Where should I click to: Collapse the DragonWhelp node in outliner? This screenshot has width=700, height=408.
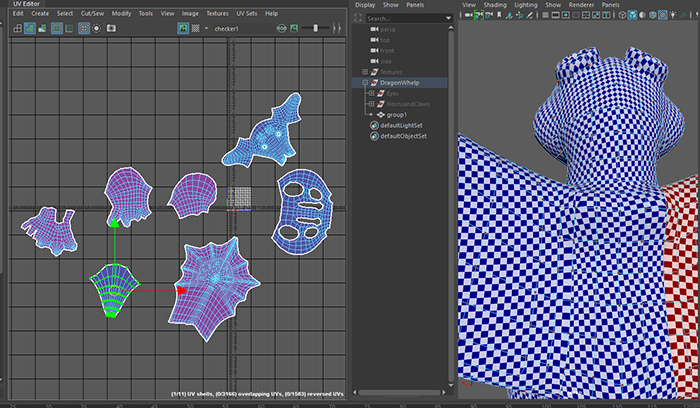(x=364, y=82)
